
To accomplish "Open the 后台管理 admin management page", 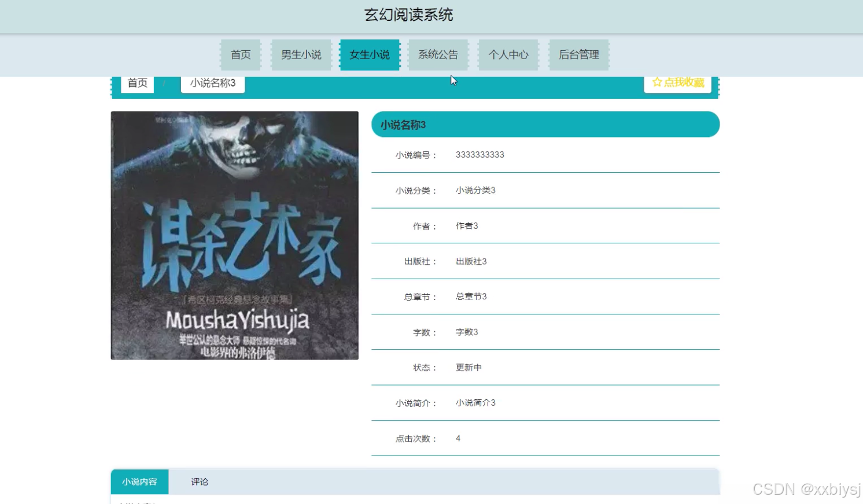I will (579, 54).
